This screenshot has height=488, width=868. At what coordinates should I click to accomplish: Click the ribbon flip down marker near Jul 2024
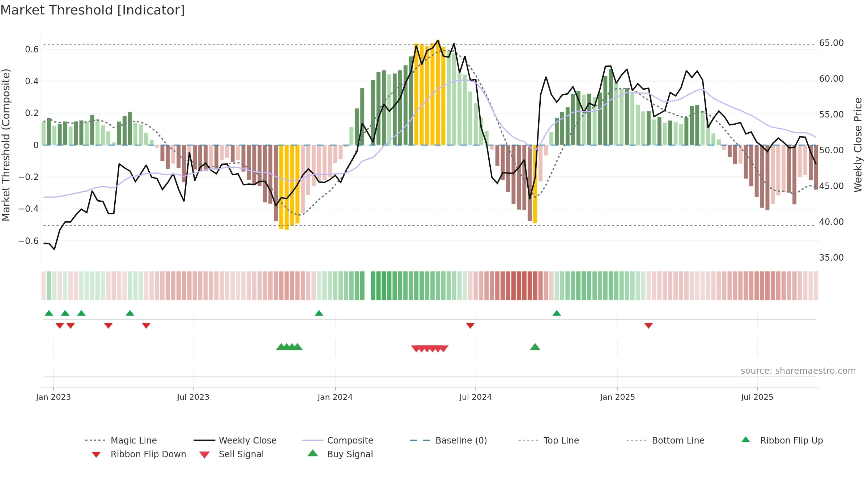coord(470,326)
